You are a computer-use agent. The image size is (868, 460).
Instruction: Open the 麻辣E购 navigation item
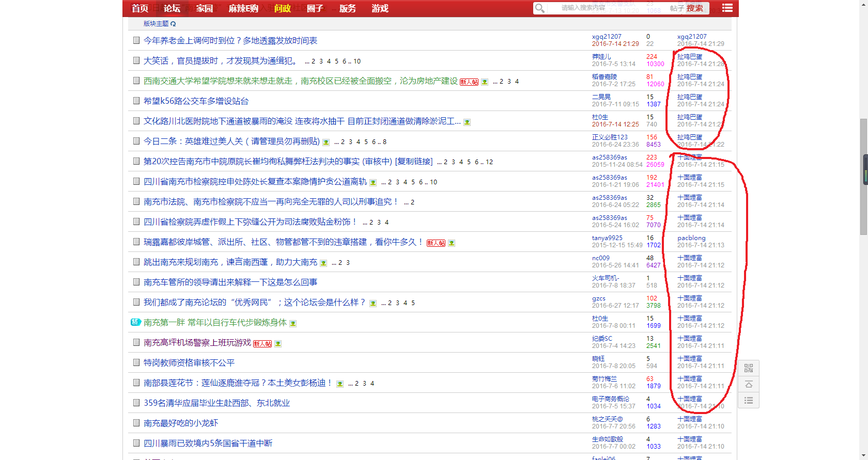[x=243, y=8]
